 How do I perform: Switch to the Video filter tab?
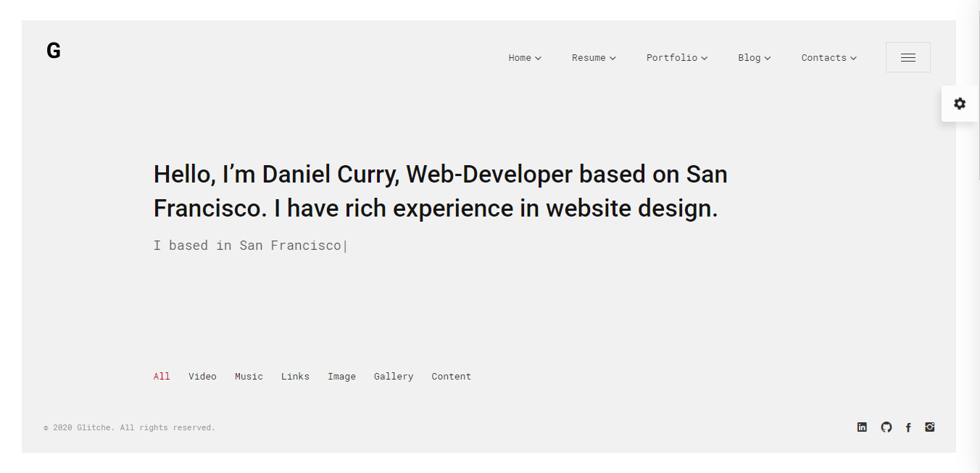[x=202, y=376]
